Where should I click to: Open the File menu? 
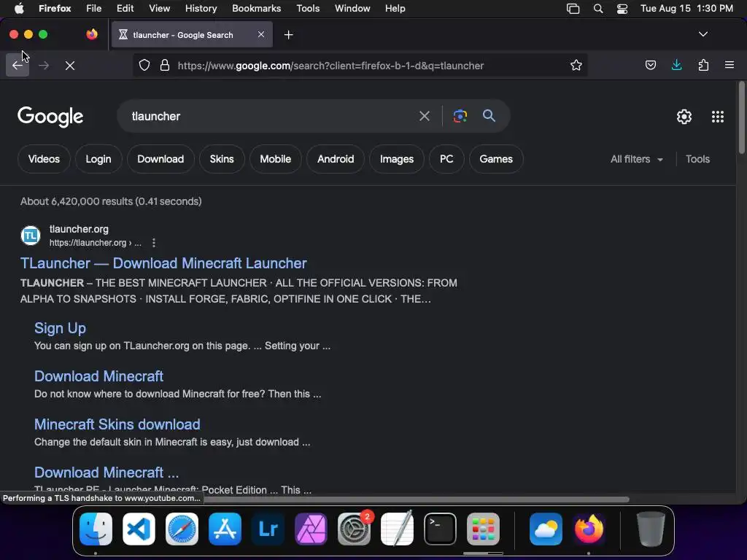(94, 9)
